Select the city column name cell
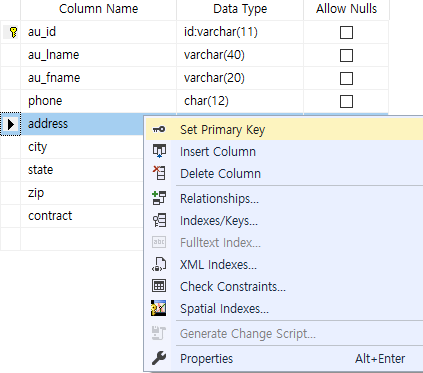 coord(82,147)
